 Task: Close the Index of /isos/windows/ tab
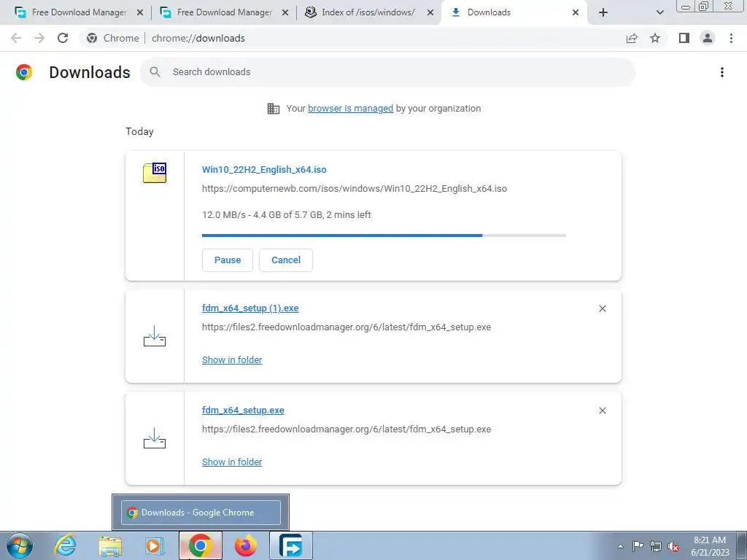point(430,13)
